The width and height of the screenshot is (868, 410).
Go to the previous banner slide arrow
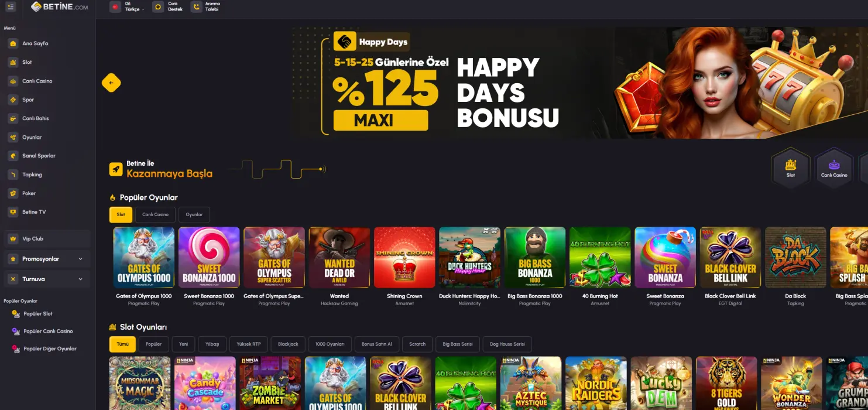pyautogui.click(x=111, y=83)
